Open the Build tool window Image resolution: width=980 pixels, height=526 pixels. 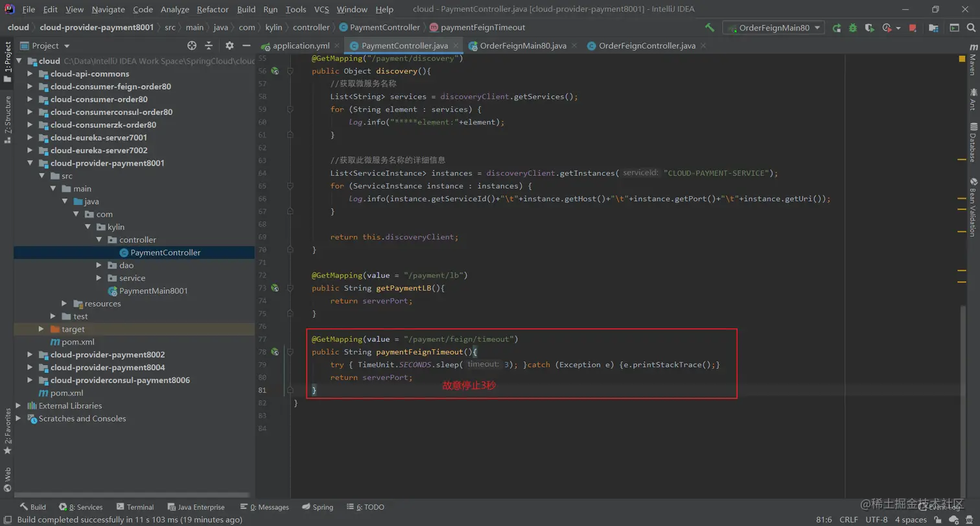point(32,507)
